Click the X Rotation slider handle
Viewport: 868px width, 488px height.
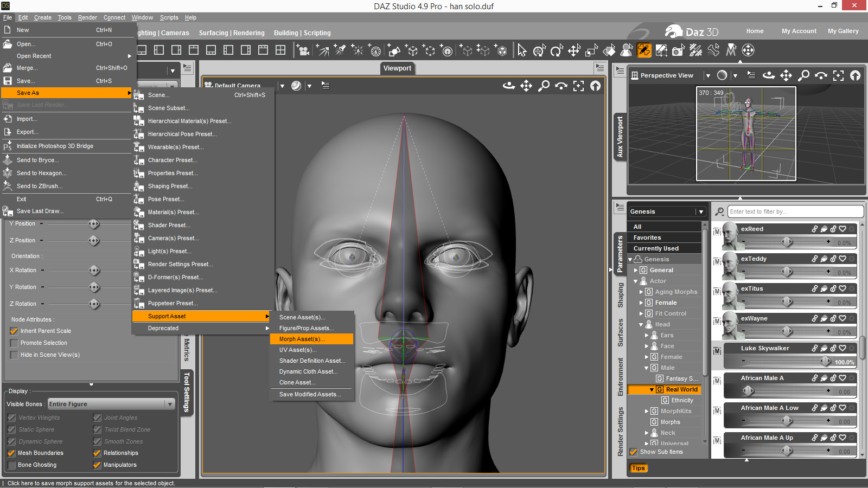click(x=94, y=270)
